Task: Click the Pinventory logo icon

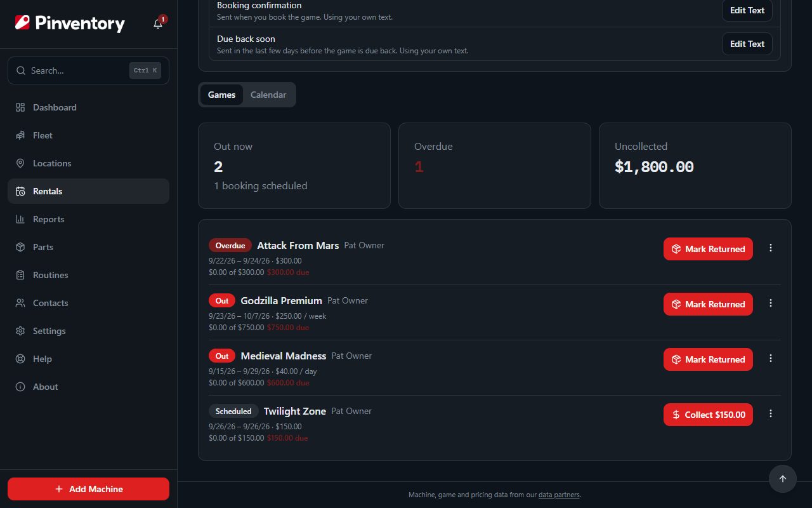Action: pyautogui.click(x=22, y=23)
